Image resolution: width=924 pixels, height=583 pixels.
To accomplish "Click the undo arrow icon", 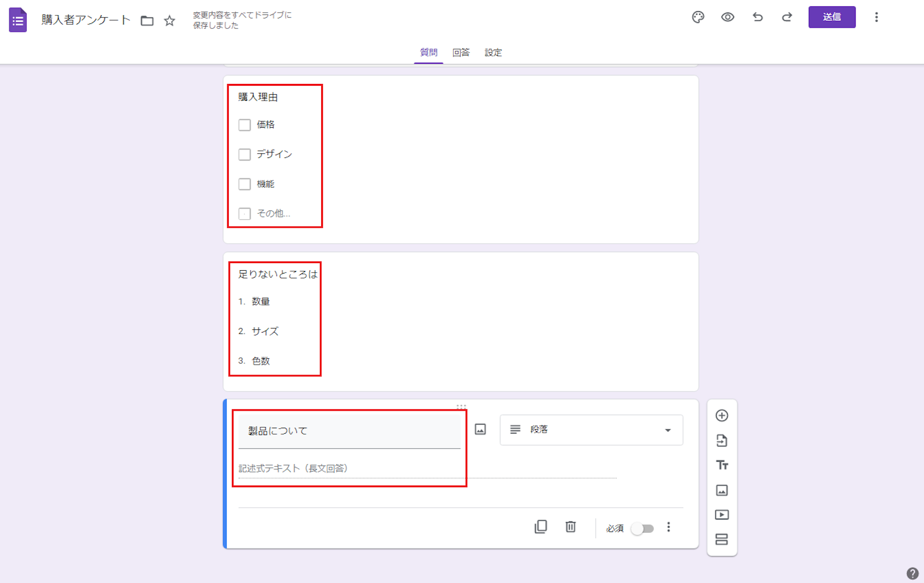I will [758, 17].
